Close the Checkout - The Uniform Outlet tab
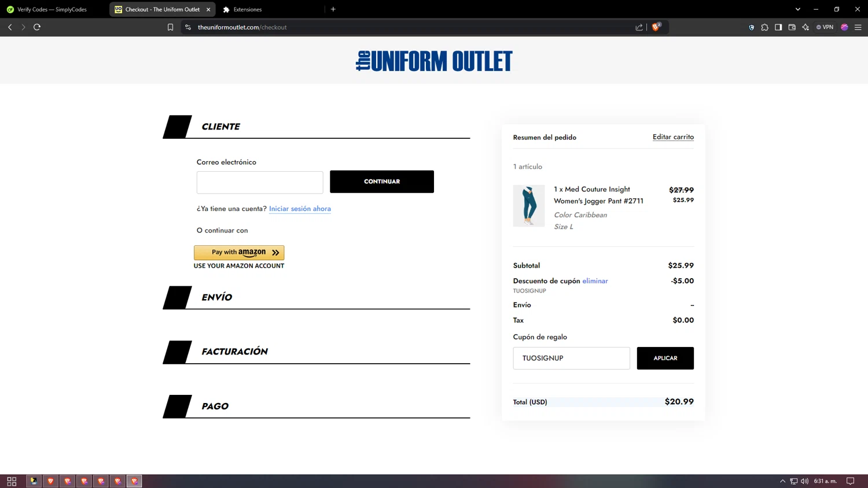This screenshot has width=868, height=488. click(x=208, y=9)
